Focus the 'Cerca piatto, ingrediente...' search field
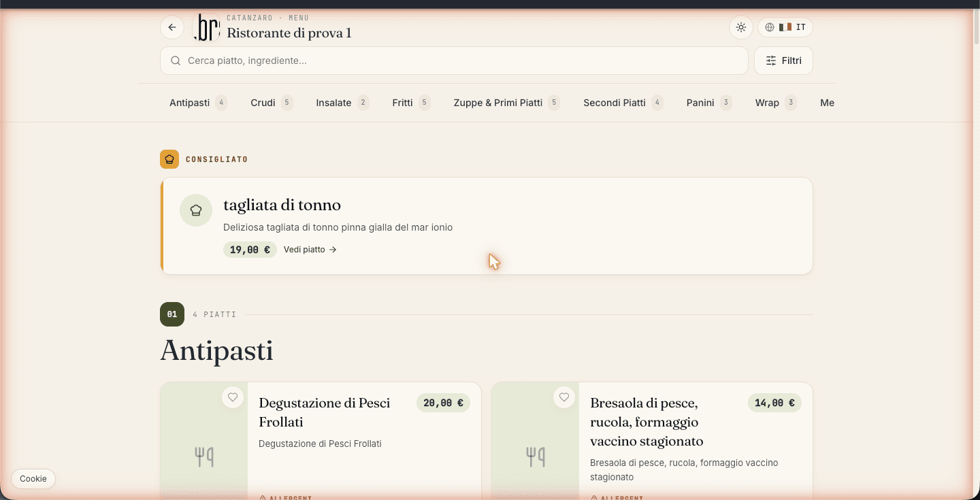Image resolution: width=980 pixels, height=500 pixels. pos(454,61)
